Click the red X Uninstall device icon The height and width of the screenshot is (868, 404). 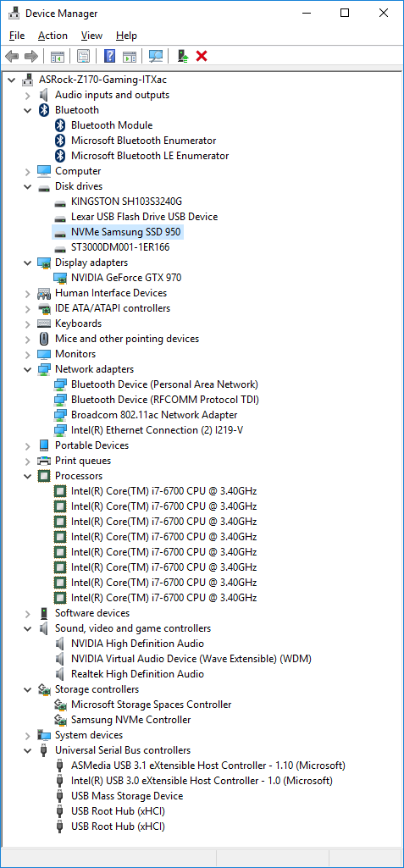[202, 56]
